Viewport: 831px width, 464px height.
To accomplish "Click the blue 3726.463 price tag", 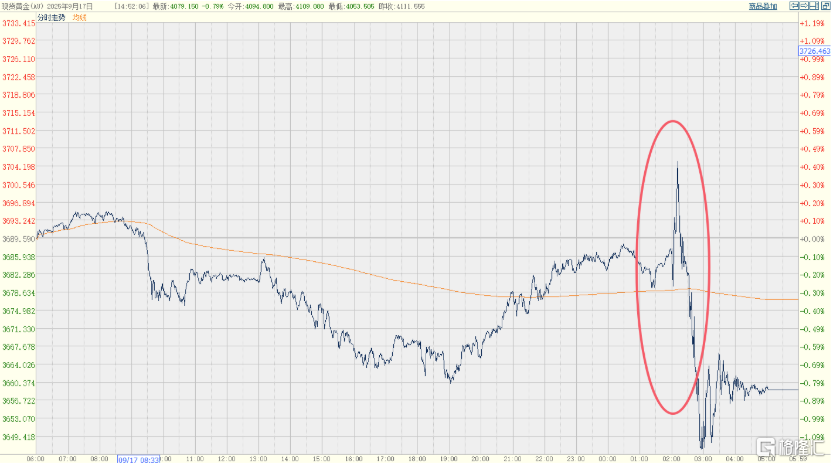I will [x=812, y=50].
